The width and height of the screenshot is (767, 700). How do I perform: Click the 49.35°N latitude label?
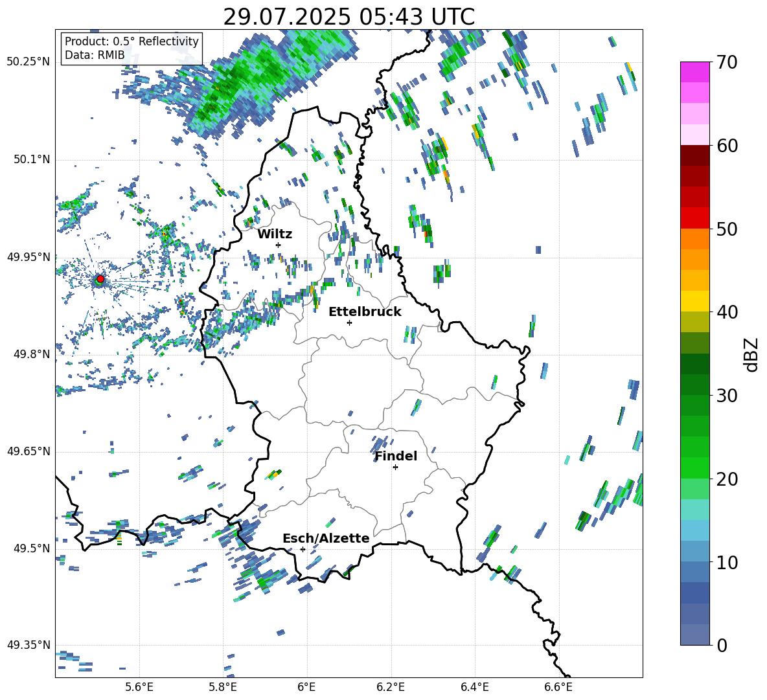pyautogui.click(x=29, y=645)
